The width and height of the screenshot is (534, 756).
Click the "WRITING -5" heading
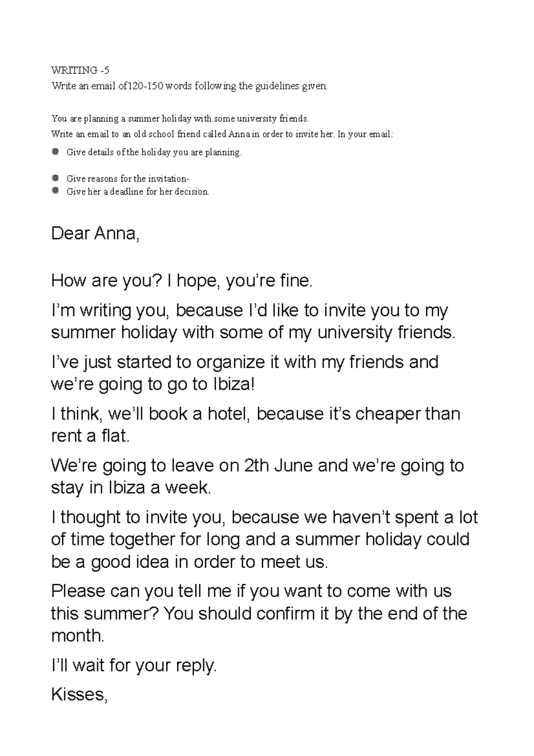(80, 70)
